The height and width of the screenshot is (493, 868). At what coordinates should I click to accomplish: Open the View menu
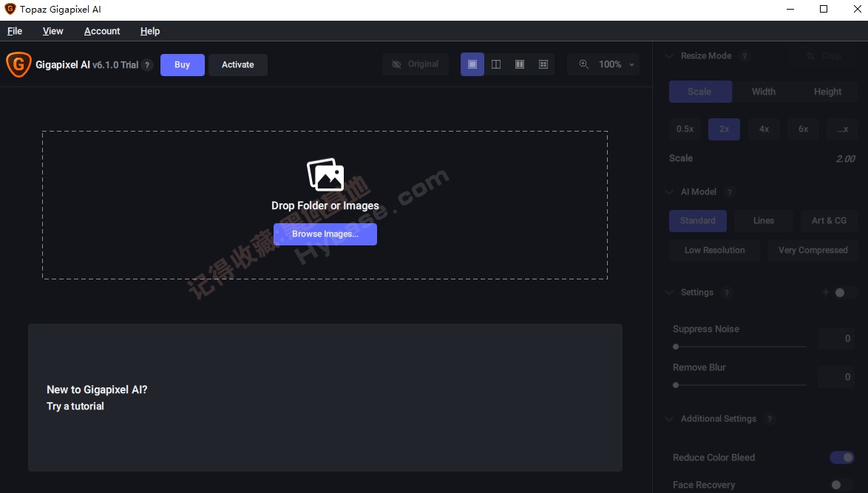point(53,31)
